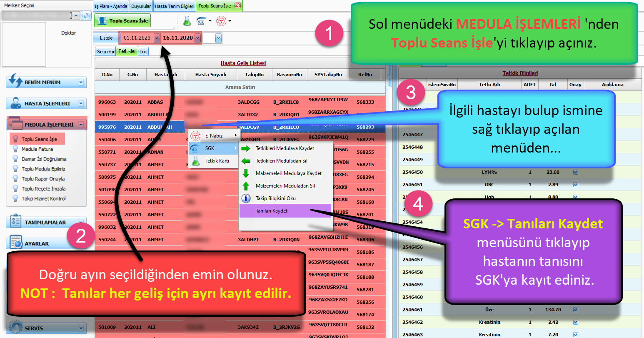Open the Log sub-tab
Image resolution: width=644 pixels, height=338 pixels.
pyautogui.click(x=143, y=51)
